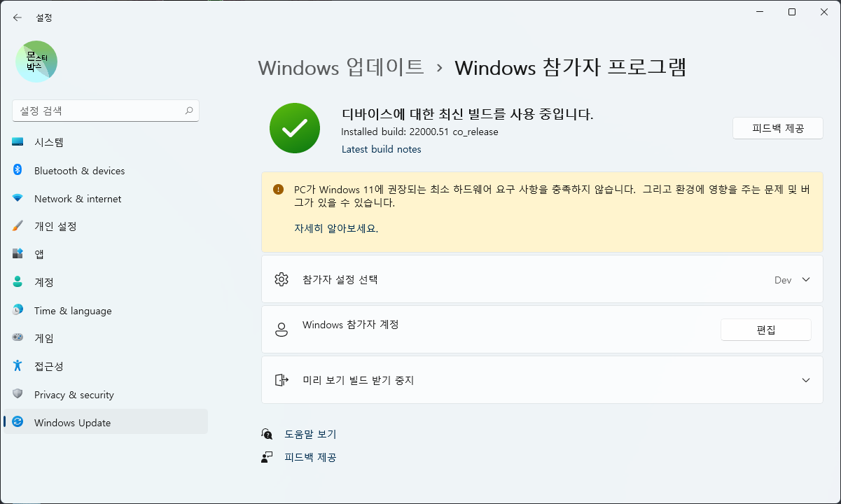Image resolution: width=841 pixels, height=504 pixels.
Task: Open the user profile avatar
Action: click(x=36, y=62)
